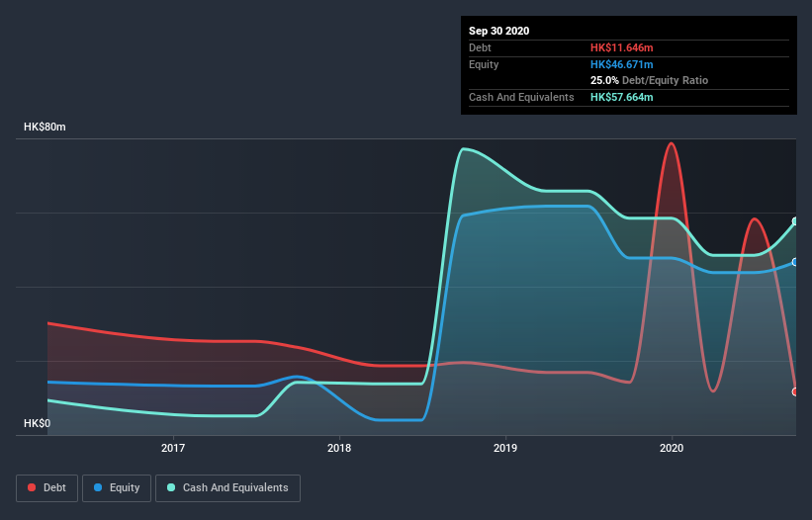This screenshot has width=812, height=520.
Task: Click the 2017 x-axis label
Action: point(173,448)
